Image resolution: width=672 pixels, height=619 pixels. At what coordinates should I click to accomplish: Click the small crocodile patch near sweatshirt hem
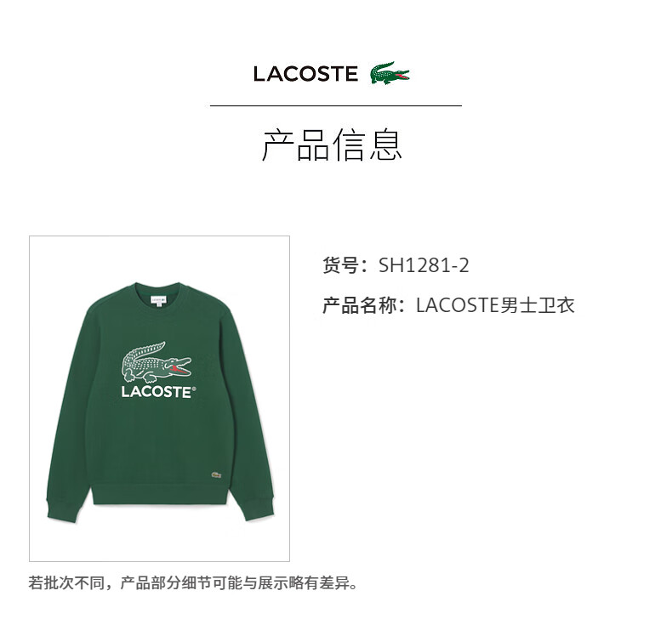tap(216, 474)
